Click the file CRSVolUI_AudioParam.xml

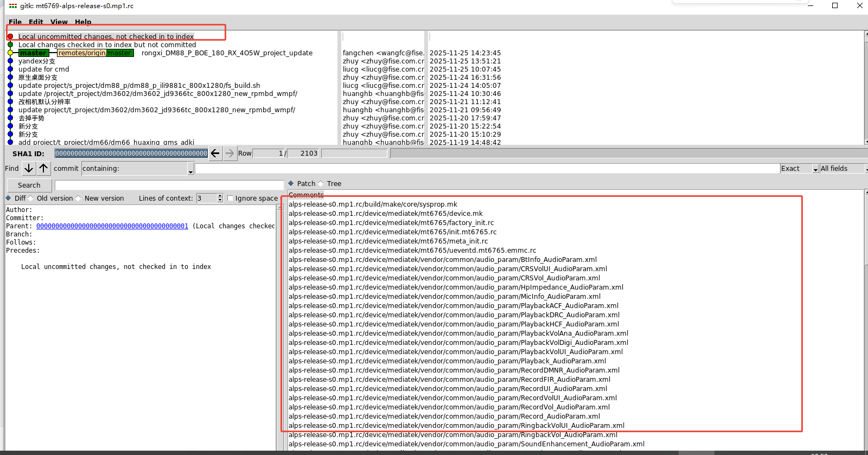click(448, 269)
